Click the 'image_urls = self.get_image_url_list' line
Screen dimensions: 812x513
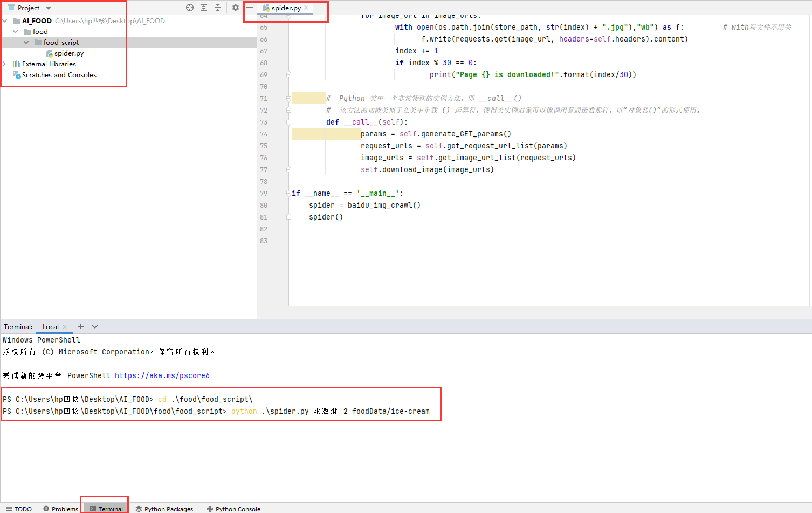point(468,158)
